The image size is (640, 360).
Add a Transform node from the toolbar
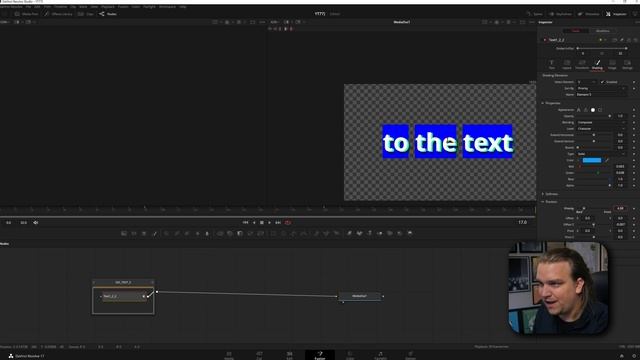(260, 233)
